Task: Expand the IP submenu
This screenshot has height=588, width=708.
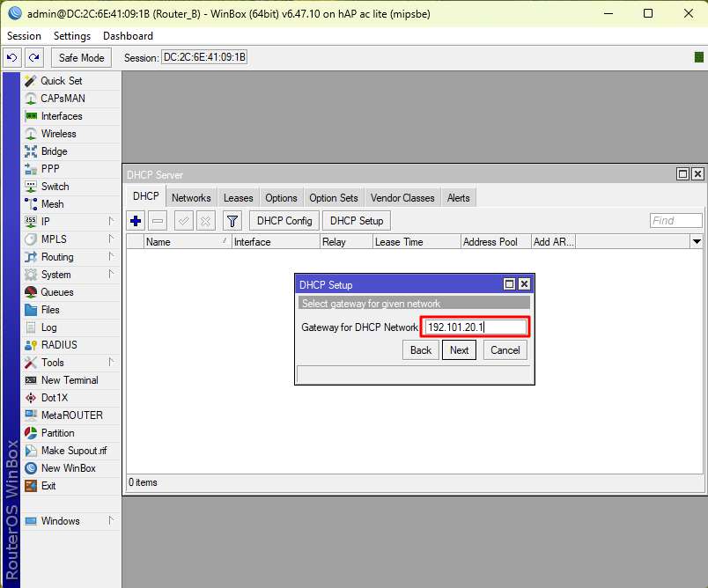Action: [x=46, y=222]
